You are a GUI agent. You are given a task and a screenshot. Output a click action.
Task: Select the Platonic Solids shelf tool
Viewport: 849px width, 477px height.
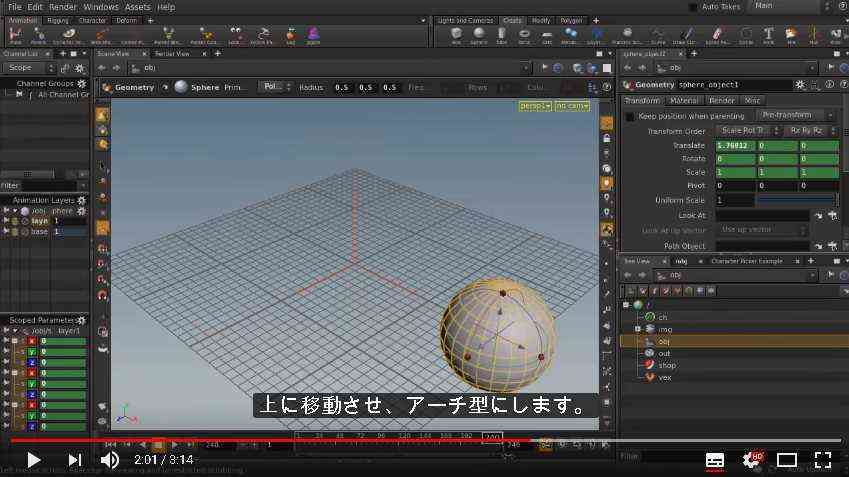627,35
